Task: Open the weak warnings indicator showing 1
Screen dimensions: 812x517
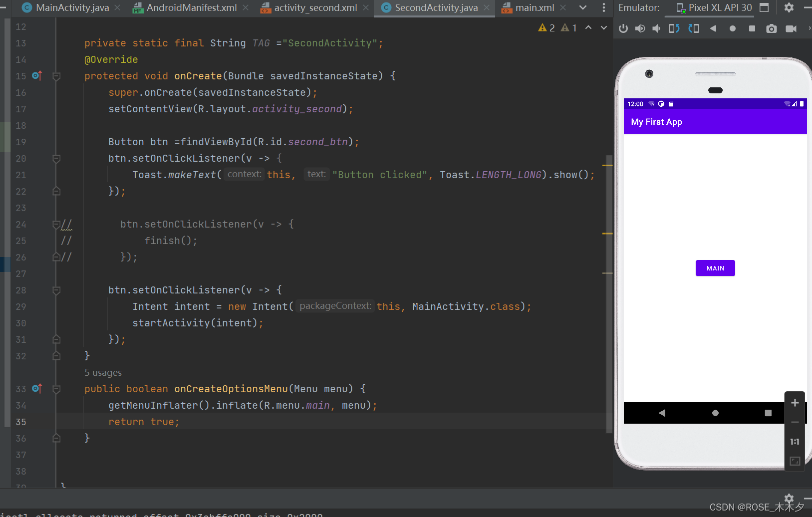Action: [568, 28]
